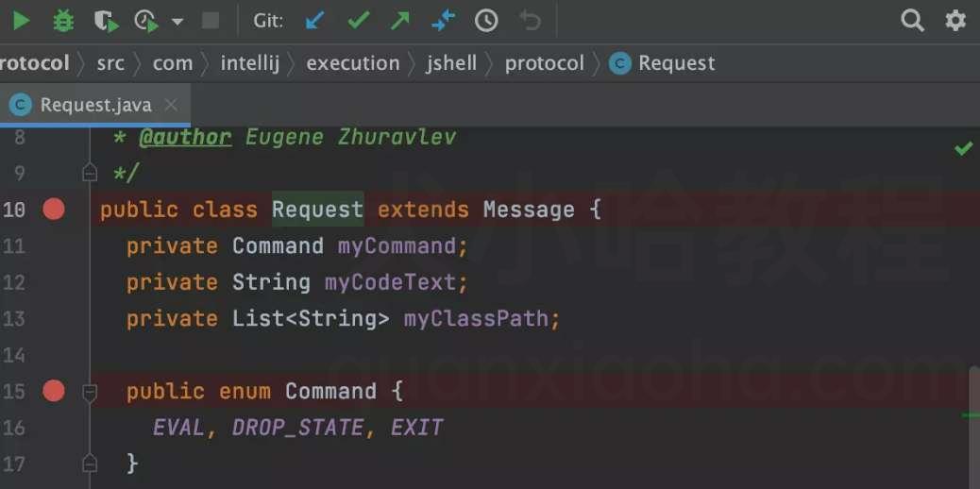
Task: Show Git history clock icon
Action: [x=486, y=22]
